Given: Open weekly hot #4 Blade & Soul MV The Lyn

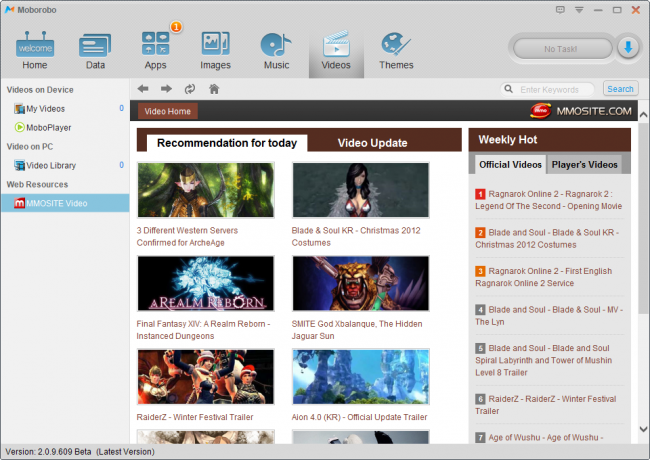Looking at the screenshot, I should (x=549, y=315).
